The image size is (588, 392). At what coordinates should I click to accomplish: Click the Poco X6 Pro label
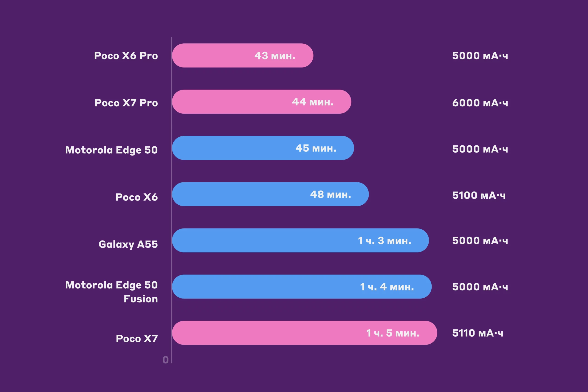click(x=126, y=56)
